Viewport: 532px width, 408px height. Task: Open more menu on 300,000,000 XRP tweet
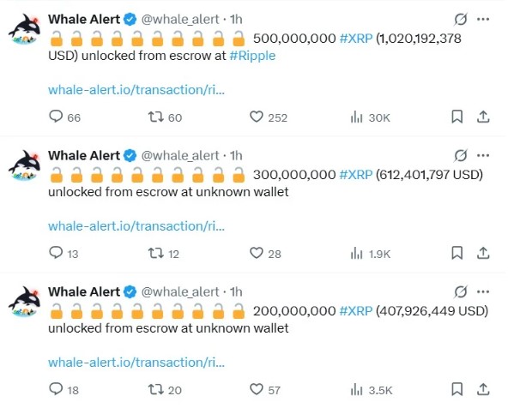click(x=483, y=155)
